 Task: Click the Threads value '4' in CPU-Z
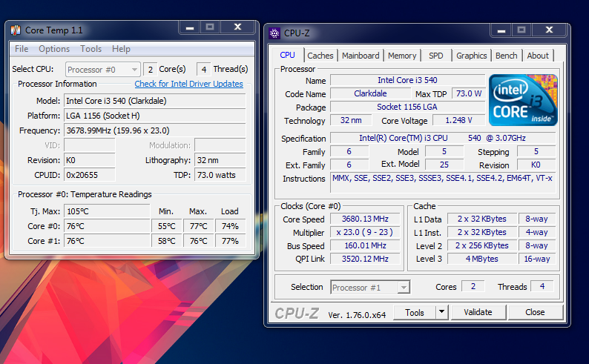pyautogui.click(x=542, y=286)
